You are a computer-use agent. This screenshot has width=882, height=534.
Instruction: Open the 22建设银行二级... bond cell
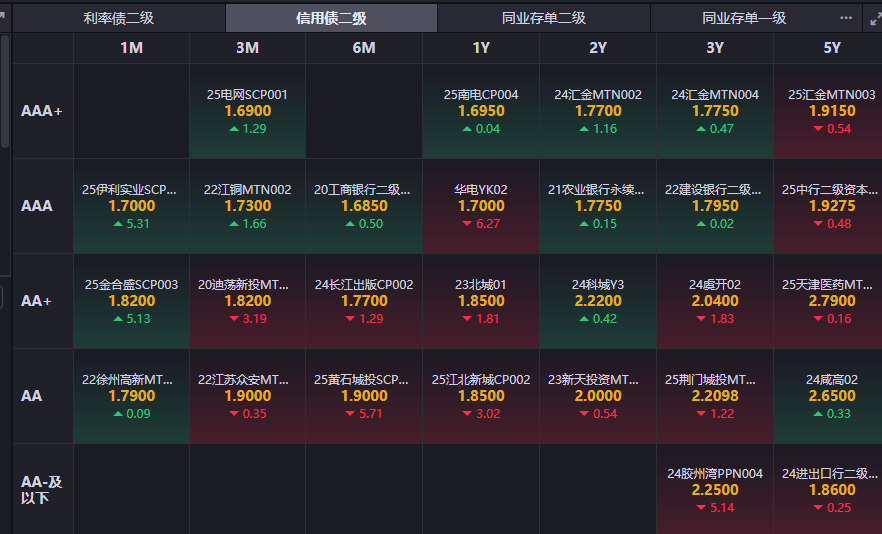point(715,206)
